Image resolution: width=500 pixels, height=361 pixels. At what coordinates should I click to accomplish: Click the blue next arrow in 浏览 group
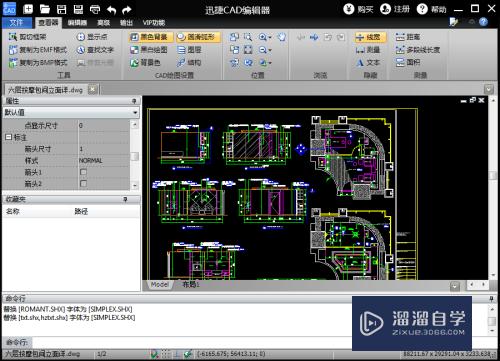coord(314,37)
